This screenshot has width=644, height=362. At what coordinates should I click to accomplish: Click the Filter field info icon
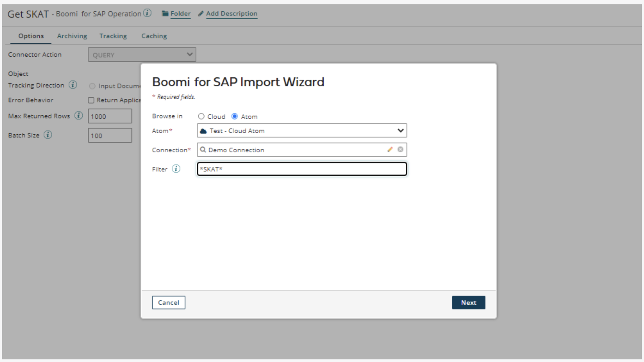tap(176, 169)
